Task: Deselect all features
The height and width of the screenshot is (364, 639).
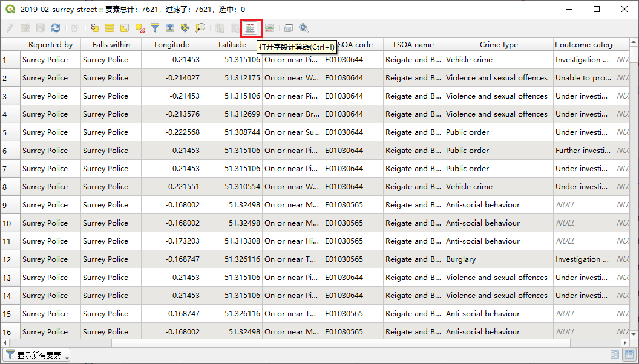Action: coord(140,28)
